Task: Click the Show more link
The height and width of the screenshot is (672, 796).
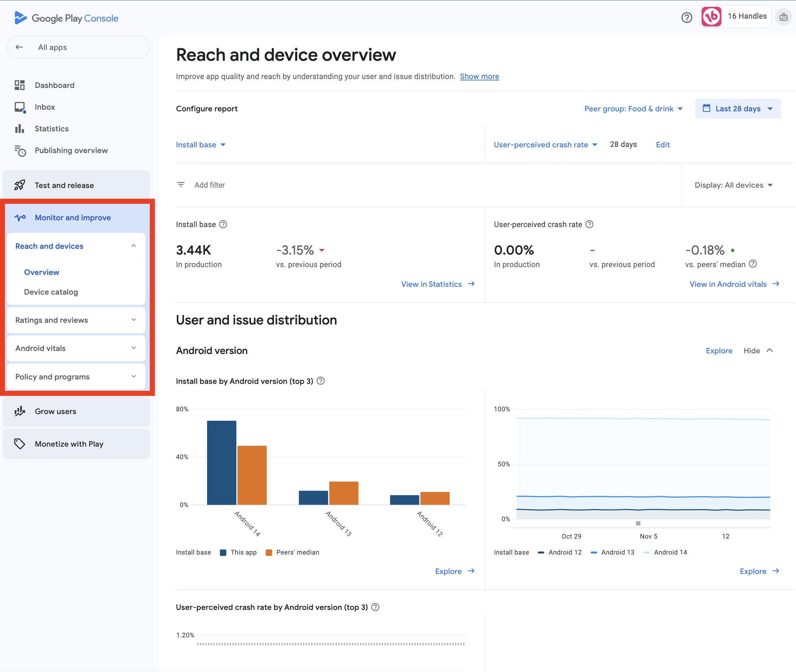Action: point(479,77)
